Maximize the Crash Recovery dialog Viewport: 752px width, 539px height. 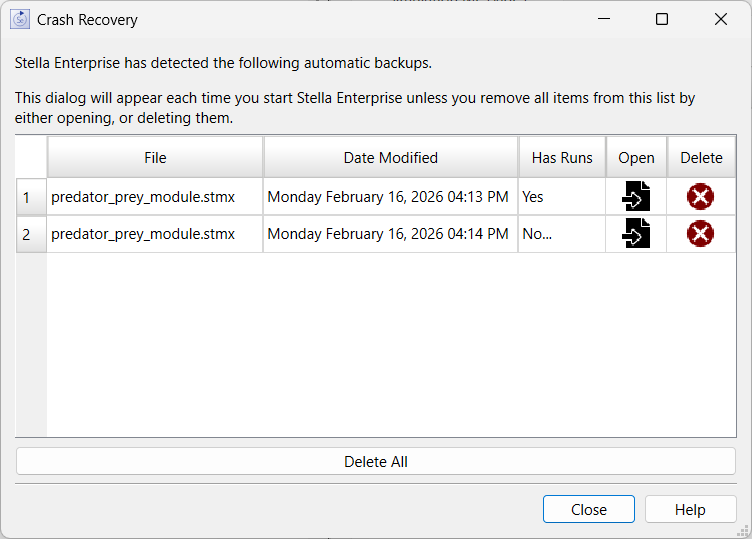662,19
